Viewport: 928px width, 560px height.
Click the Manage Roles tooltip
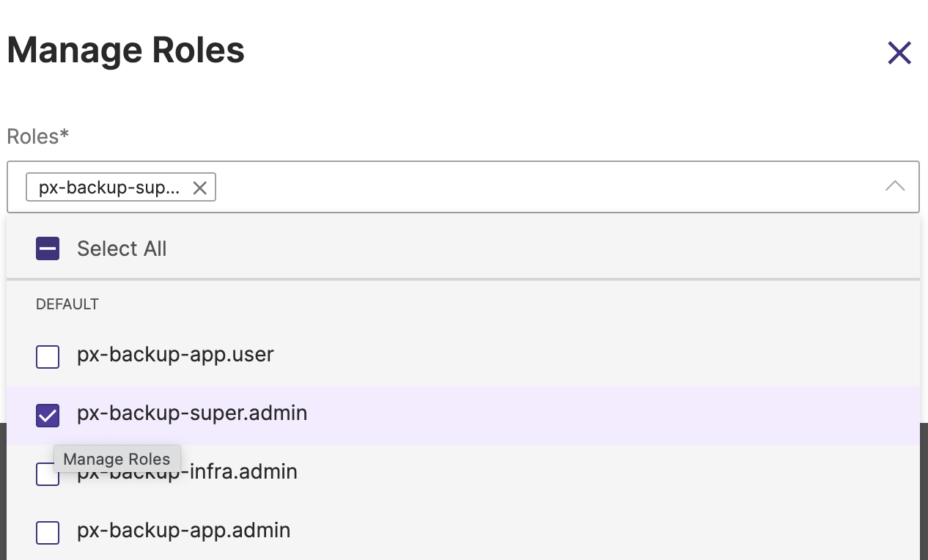[x=117, y=459]
